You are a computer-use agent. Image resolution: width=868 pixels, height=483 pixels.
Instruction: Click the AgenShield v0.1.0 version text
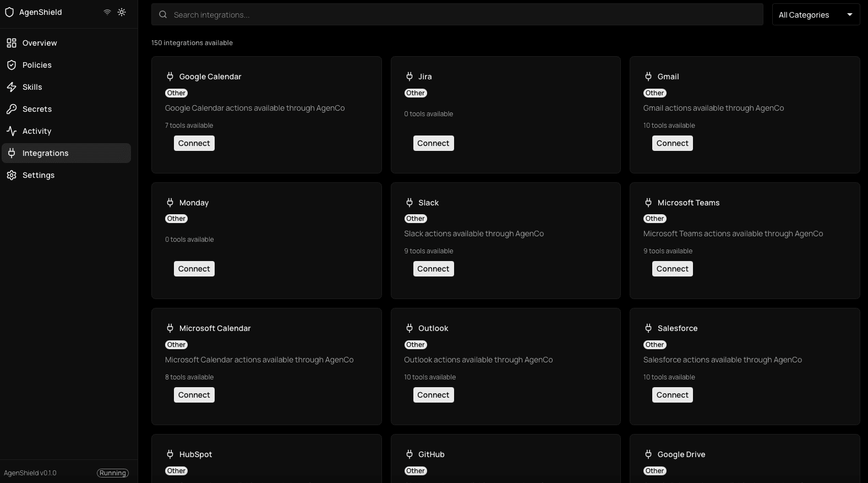(x=30, y=473)
